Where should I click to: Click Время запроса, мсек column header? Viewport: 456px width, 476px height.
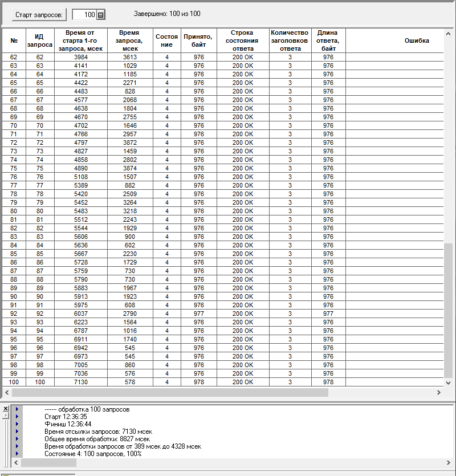tap(130, 40)
